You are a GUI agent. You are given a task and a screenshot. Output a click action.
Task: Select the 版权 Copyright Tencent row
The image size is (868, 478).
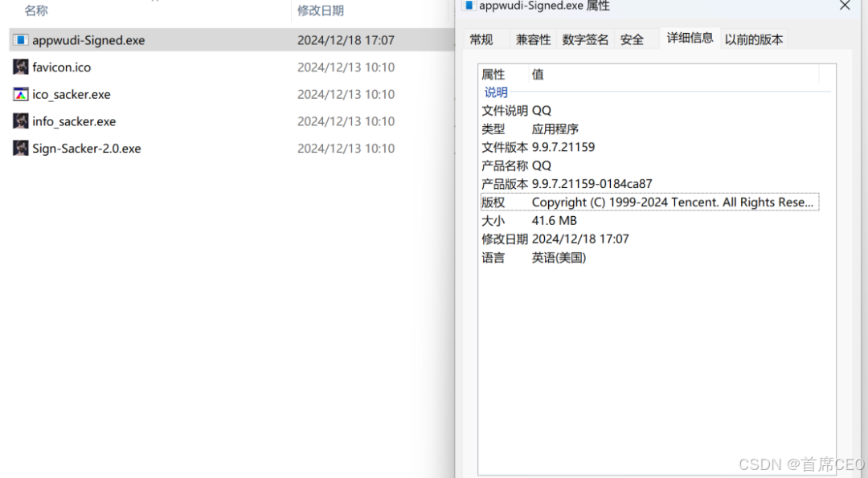coord(650,202)
